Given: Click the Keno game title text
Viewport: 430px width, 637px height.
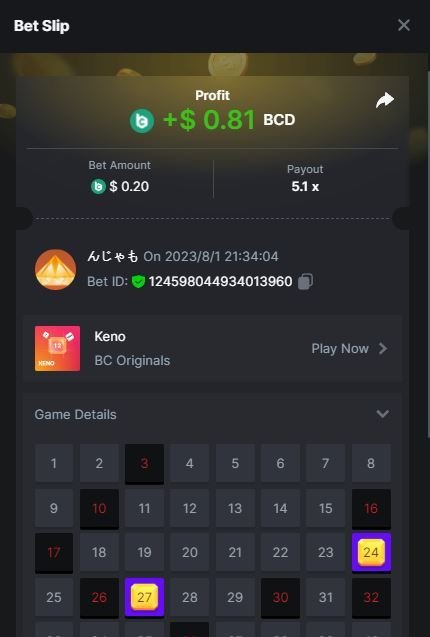Looking at the screenshot, I should [x=110, y=336].
